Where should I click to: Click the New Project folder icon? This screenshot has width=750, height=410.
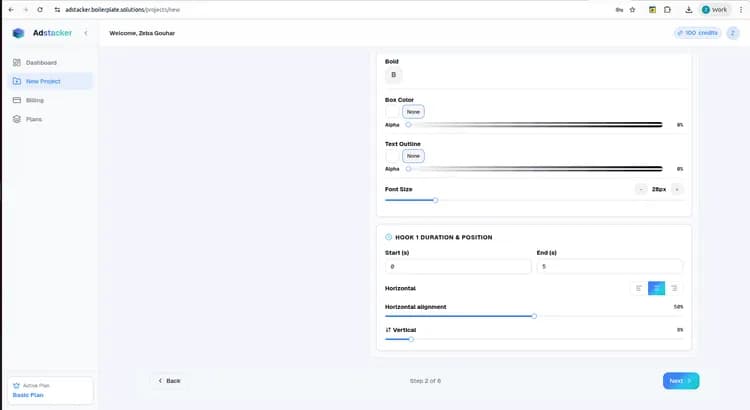click(17, 81)
